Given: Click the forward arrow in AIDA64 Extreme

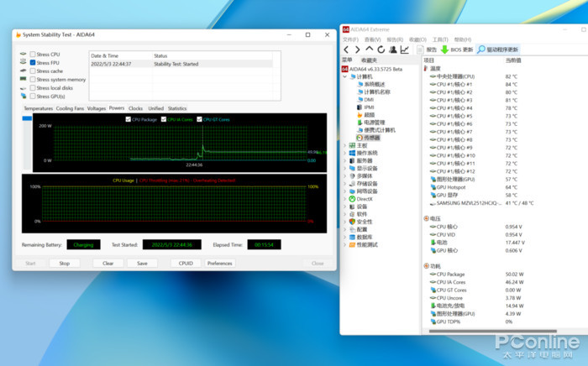Looking at the screenshot, I should pos(357,50).
